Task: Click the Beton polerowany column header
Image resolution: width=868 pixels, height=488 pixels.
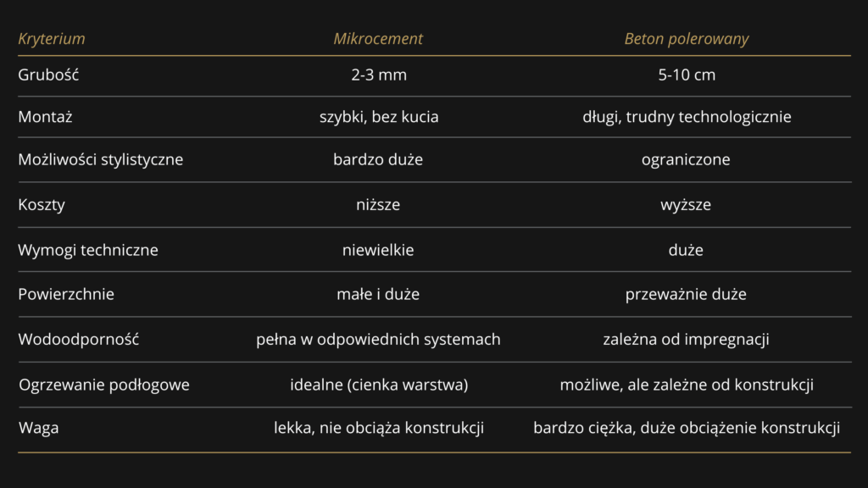Action: click(687, 39)
